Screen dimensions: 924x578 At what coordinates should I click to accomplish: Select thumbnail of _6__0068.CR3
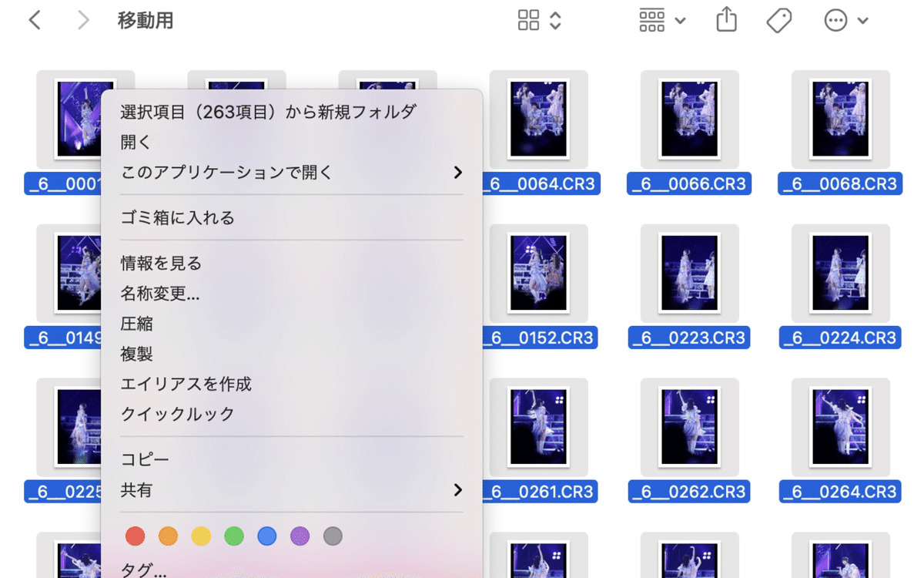(841, 119)
